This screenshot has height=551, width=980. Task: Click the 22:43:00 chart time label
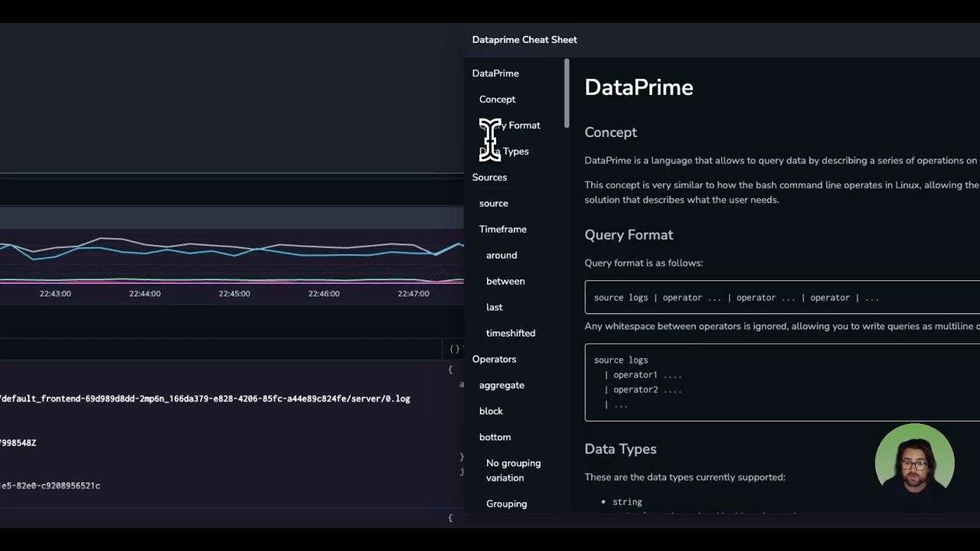tap(55, 294)
